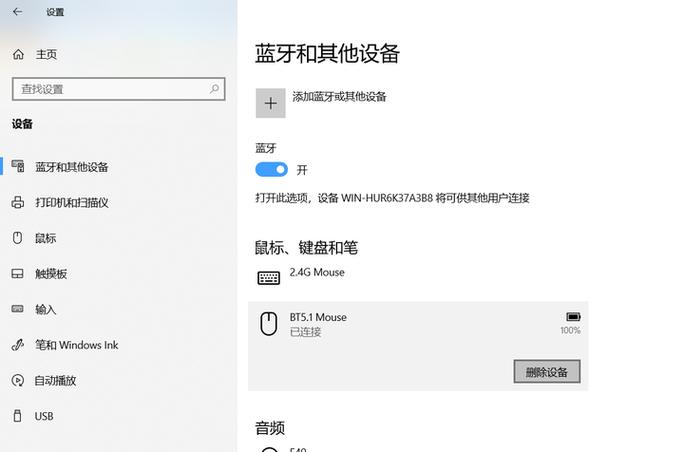Click 删除设备 button for BT5.1 Mouse
The image size is (684, 452).
pos(547,372)
